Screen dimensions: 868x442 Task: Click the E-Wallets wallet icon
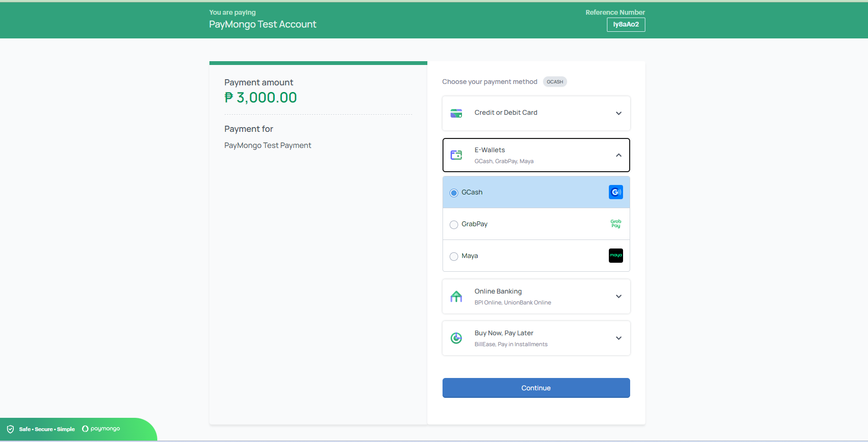(x=456, y=155)
